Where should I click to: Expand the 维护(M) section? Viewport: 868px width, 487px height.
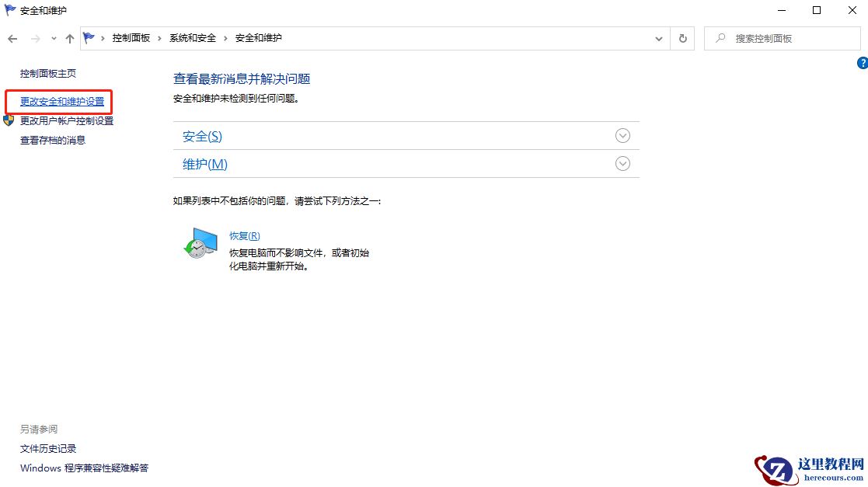pyautogui.click(x=622, y=163)
